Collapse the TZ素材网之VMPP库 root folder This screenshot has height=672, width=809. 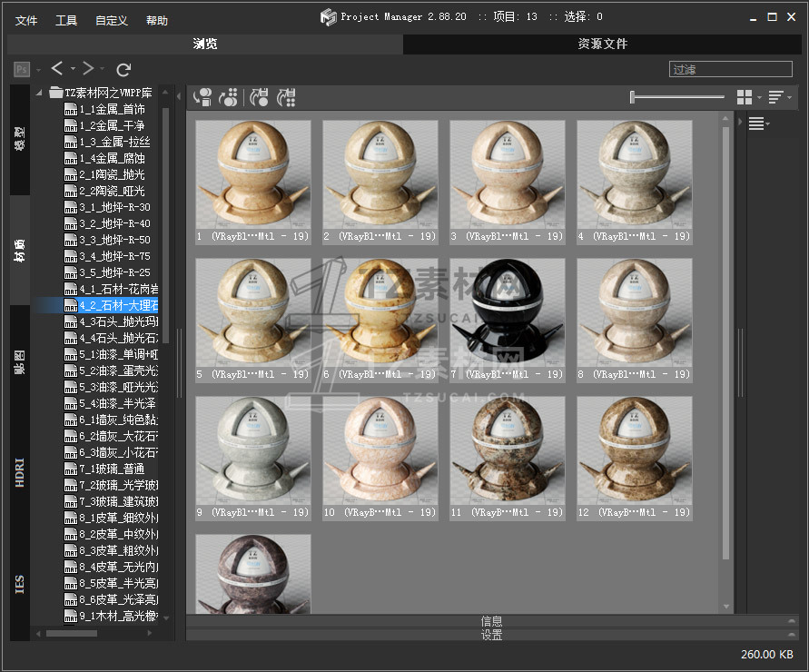41,93
